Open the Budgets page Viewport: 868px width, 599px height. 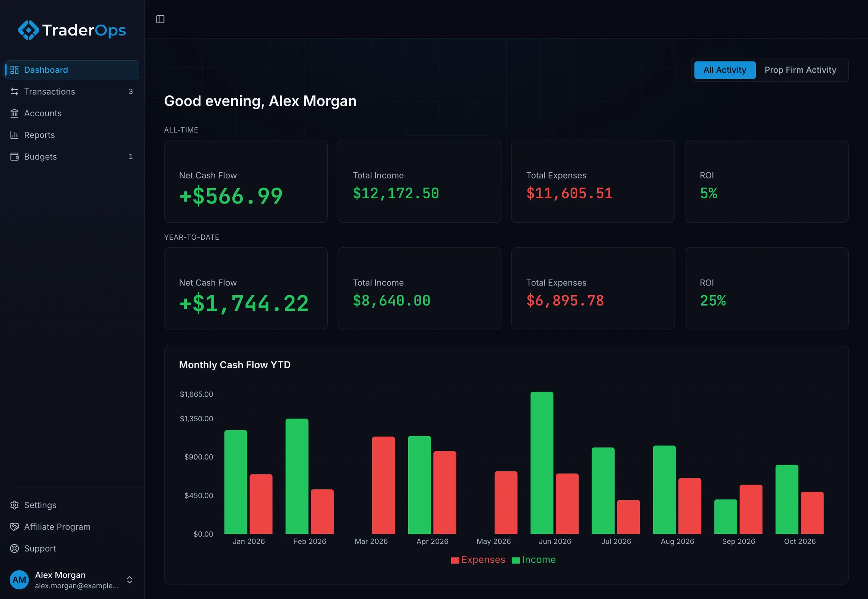(72, 156)
